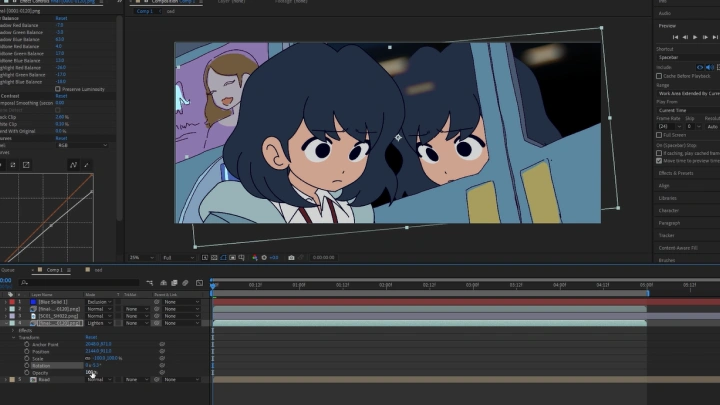Open the Frame Rate (24) dropdown
This screenshot has height=405, width=720.
point(670,126)
